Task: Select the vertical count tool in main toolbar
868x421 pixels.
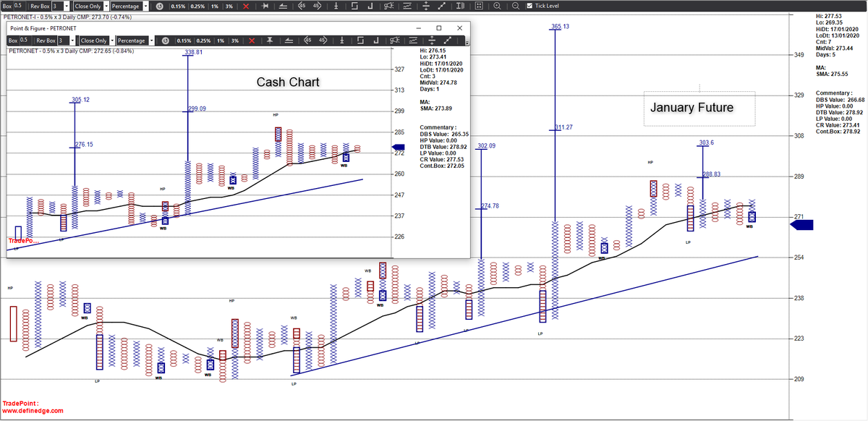Action: [x=336, y=6]
